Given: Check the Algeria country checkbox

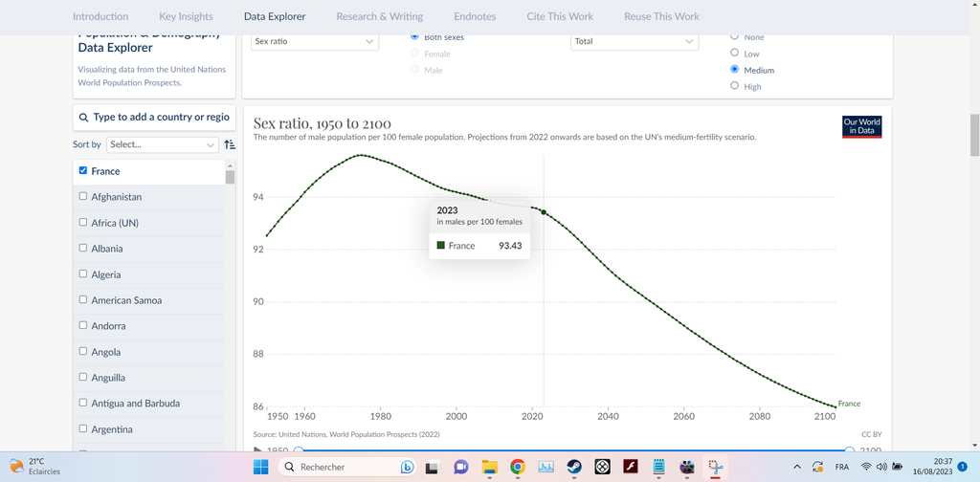Looking at the screenshot, I should point(83,274).
